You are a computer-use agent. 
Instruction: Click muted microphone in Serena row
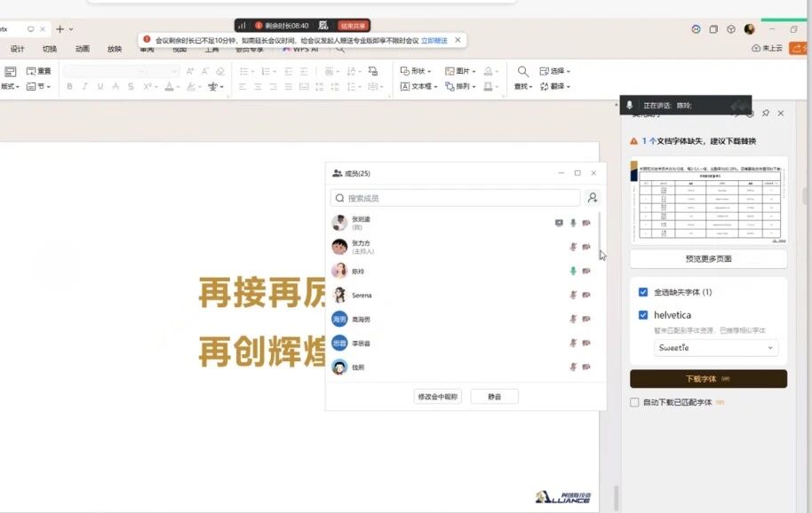point(573,295)
